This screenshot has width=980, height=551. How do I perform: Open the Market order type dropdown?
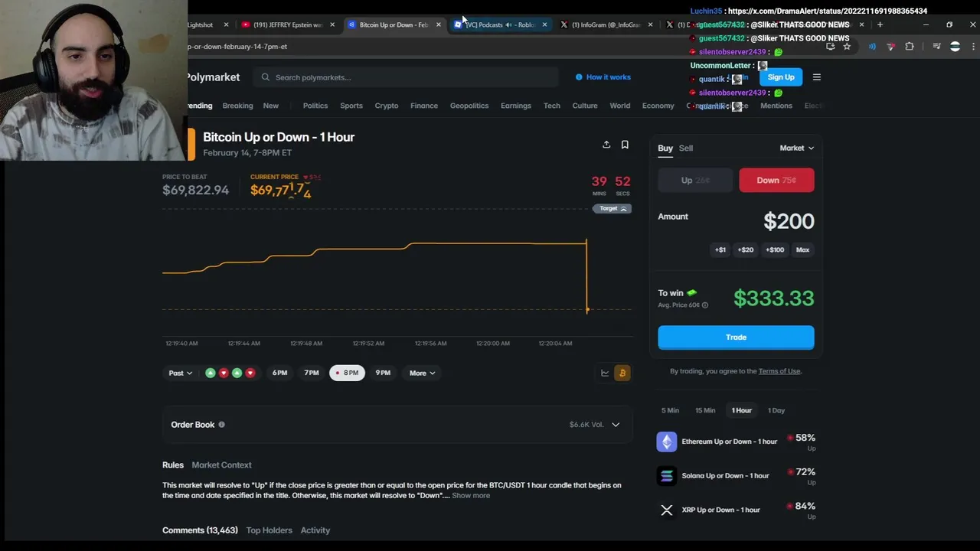[796, 148]
